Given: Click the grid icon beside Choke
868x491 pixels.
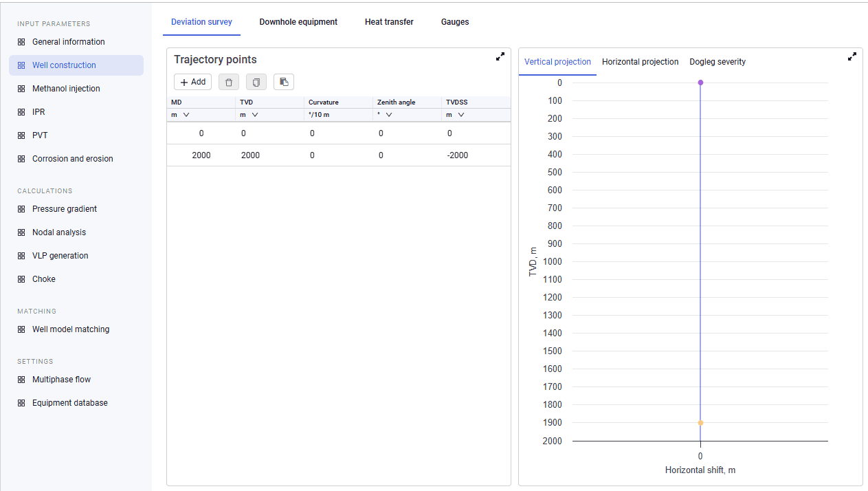Looking at the screenshot, I should tap(21, 279).
